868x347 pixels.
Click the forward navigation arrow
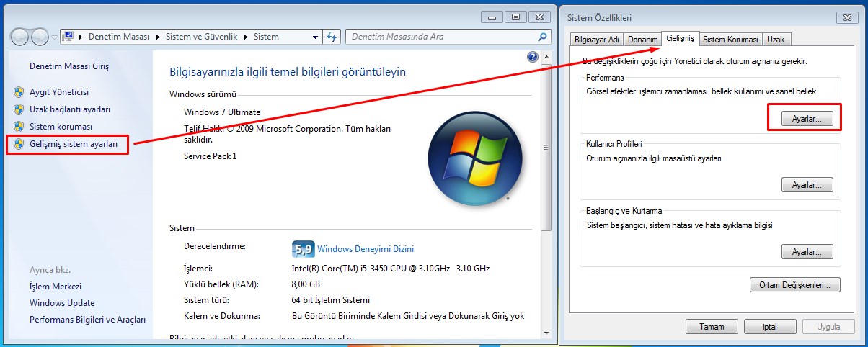40,37
